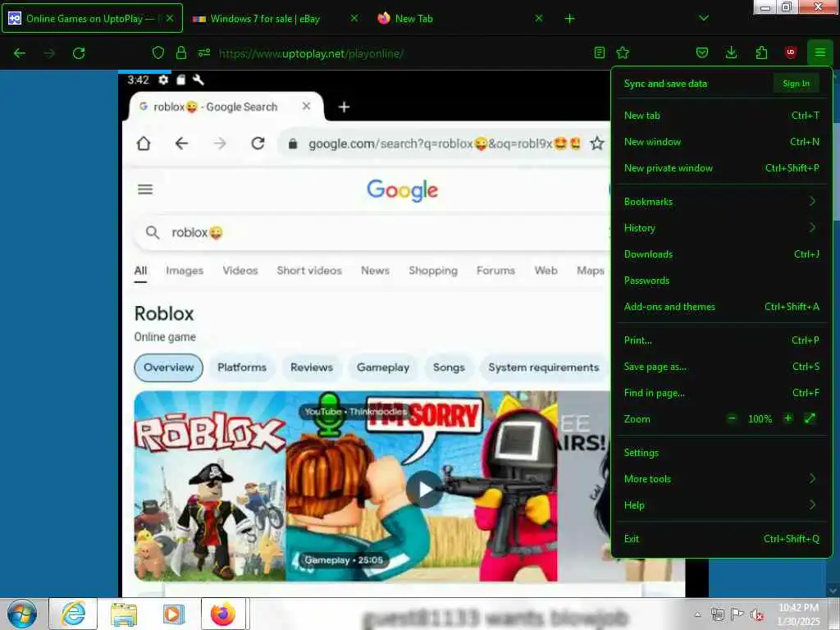Click the Overview chip
Screen dimensions: 840x630
pyautogui.click(x=168, y=367)
